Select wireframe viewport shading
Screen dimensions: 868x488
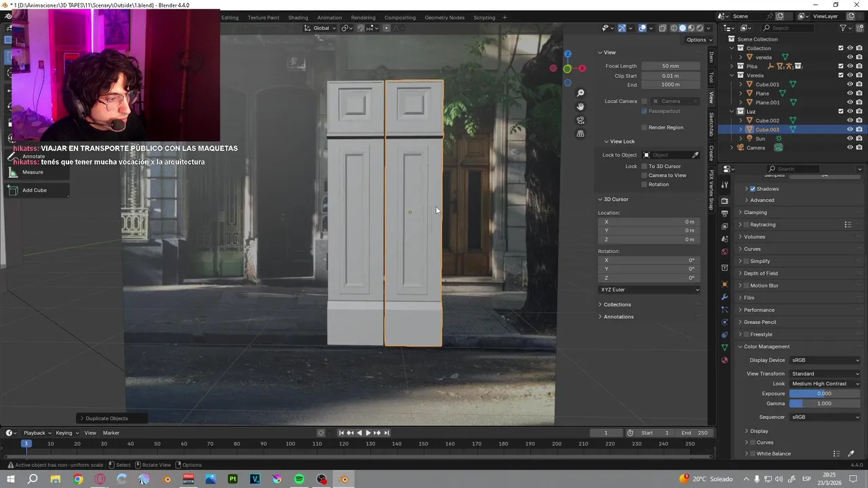(x=674, y=28)
